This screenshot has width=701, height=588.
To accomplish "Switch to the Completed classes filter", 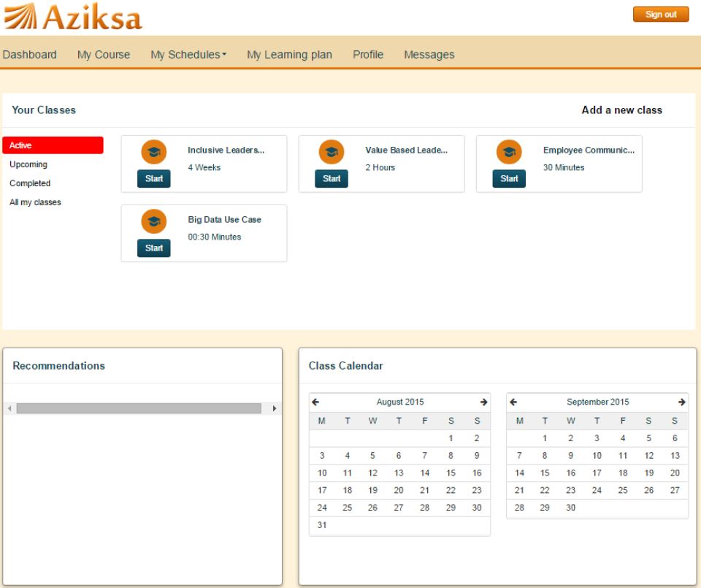I will pos(30,183).
